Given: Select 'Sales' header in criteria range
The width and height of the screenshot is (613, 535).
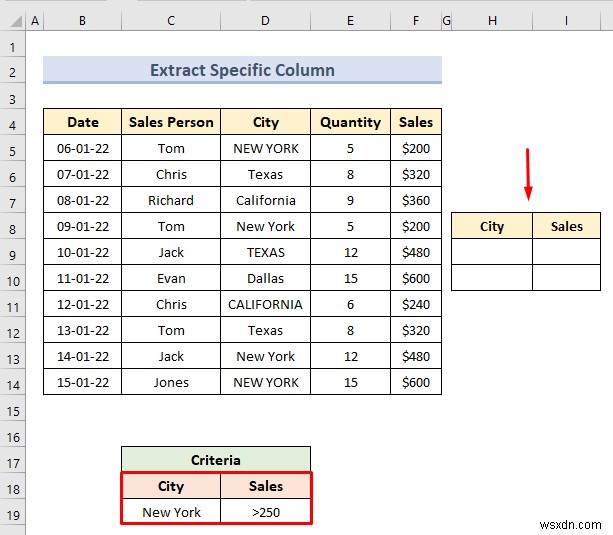Looking at the screenshot, I should click(x=266, y=486).
